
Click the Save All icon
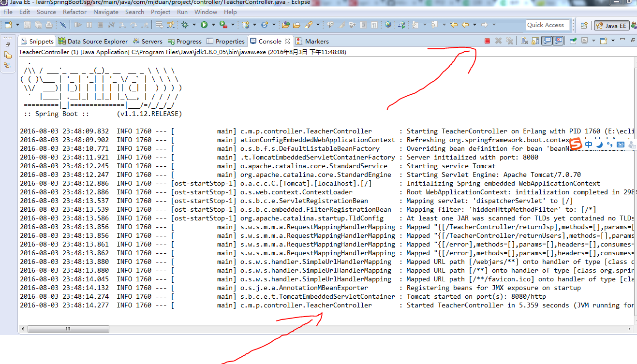[38, 25]
